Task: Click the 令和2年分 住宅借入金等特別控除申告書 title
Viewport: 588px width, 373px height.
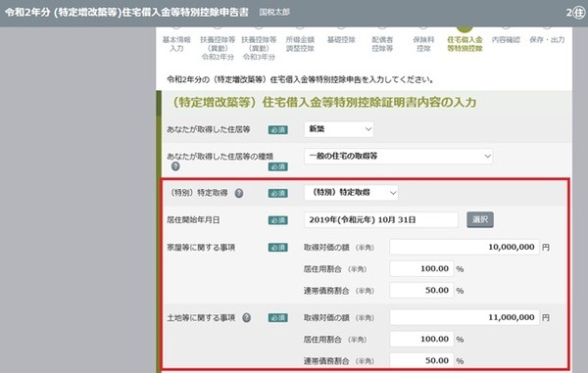Action: pyautogui.click(x=126, y=13)
